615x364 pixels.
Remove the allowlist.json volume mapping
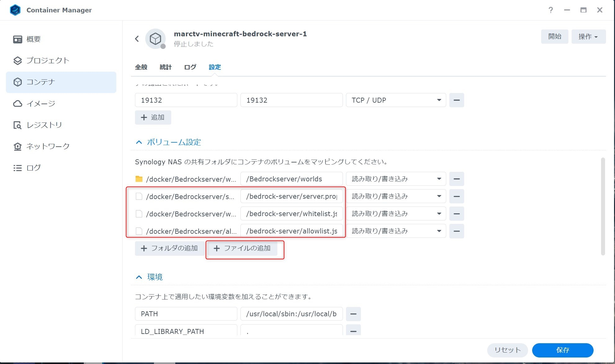(x=456, y=231)
